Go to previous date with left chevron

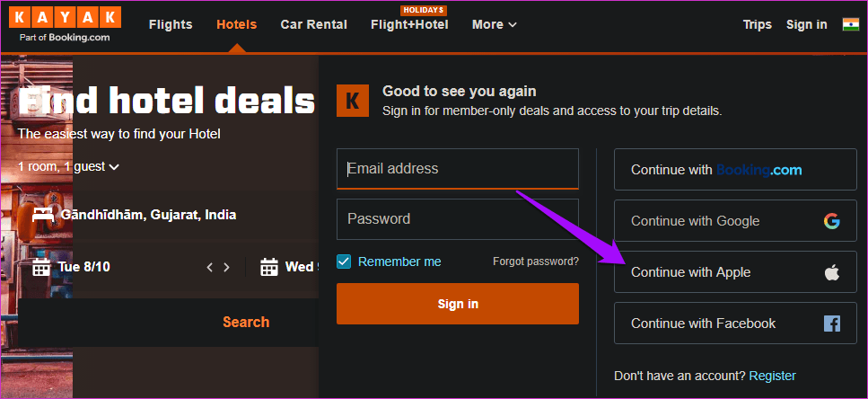209,267
